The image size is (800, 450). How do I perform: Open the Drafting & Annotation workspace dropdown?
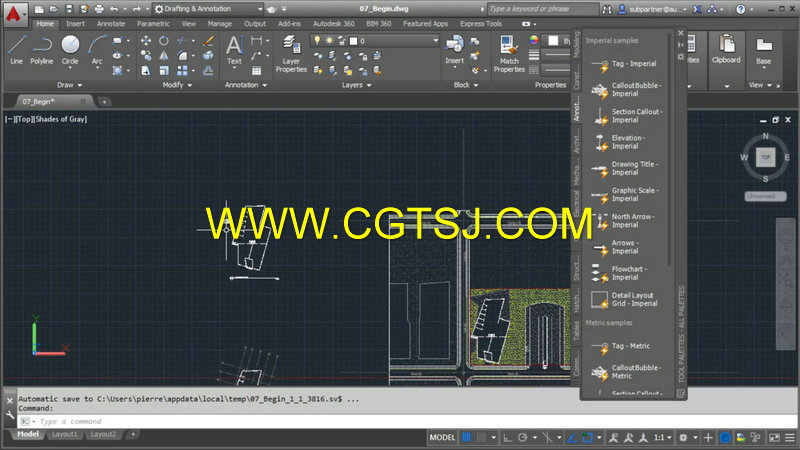[x=208, y=9]
